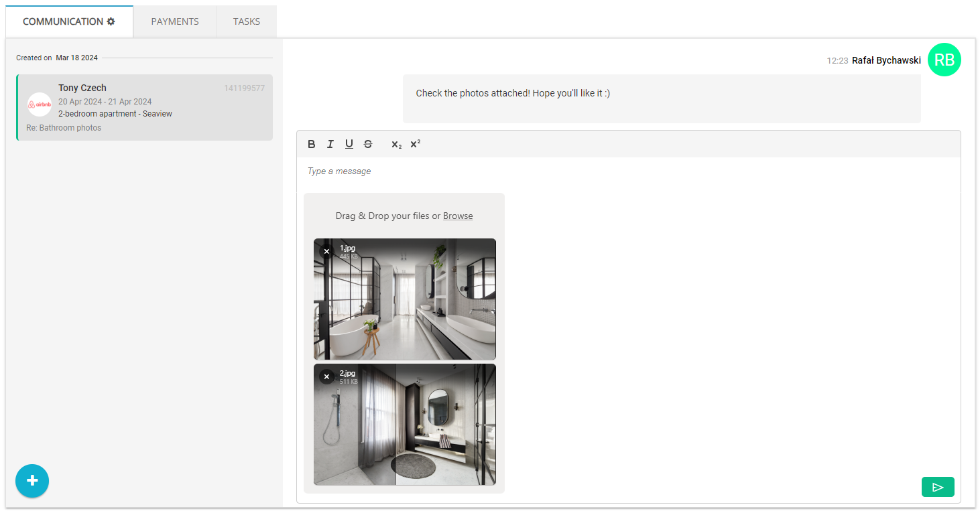Open 2.jpg bathroom photo thumbnail
This screenshot has height=511, width=980.
pos(405,425)
